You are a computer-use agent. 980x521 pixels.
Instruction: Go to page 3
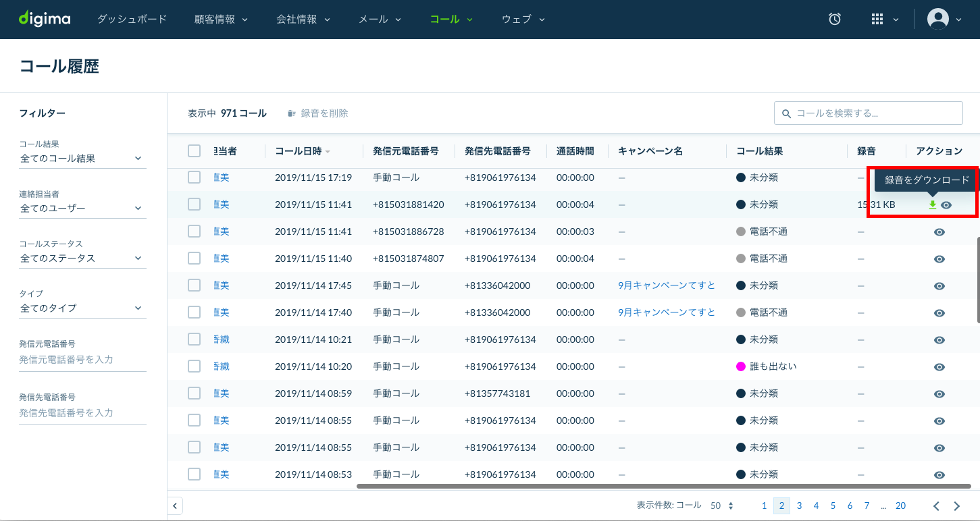[x=799, y=505]
